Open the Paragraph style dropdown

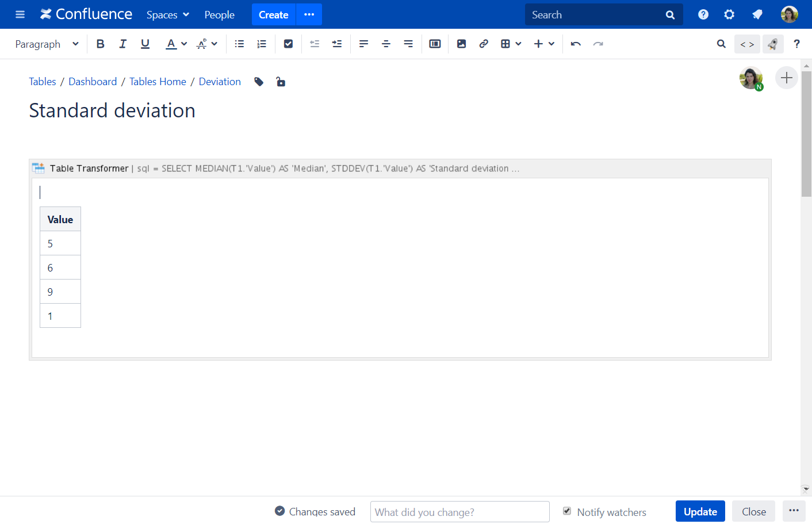click(x=47, y=44)
